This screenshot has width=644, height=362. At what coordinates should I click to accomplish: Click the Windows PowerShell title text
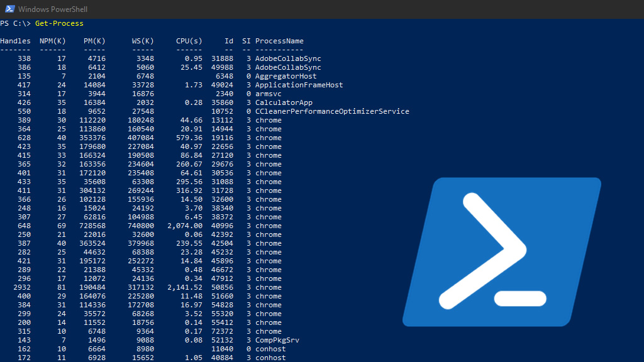coord(53,9)
